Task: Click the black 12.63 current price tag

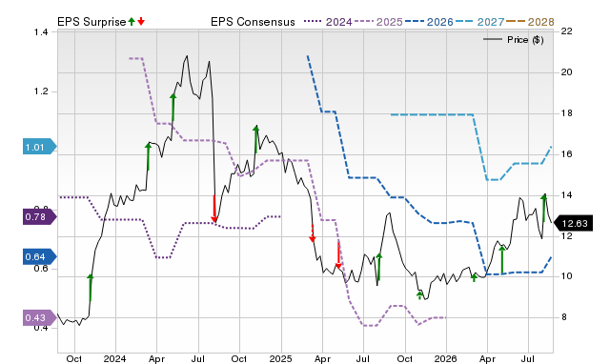Action: pos(573,223)
